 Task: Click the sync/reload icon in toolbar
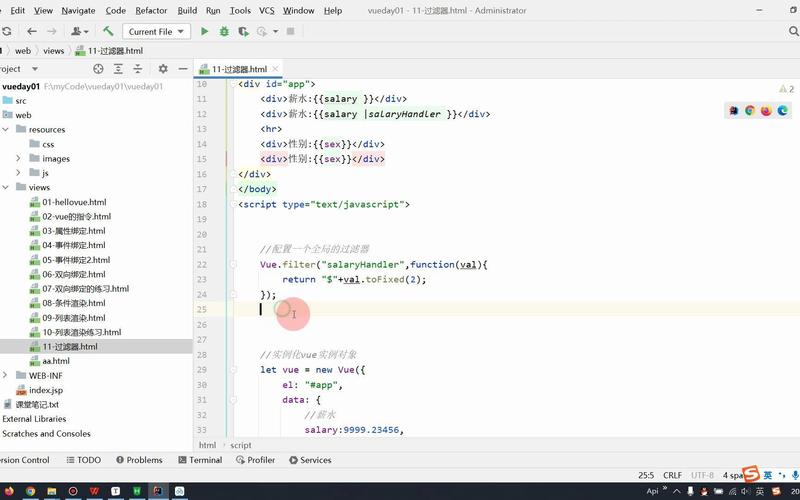click(x=7, y=32)
